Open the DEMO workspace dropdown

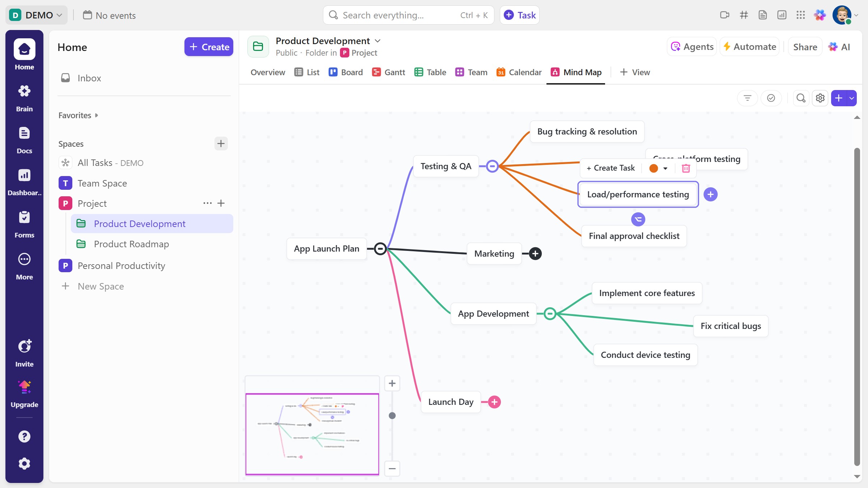37,15
